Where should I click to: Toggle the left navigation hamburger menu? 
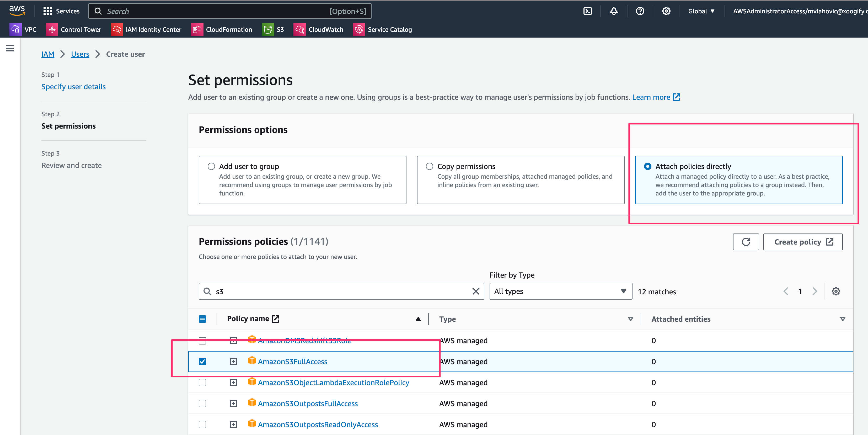(10, 49)
